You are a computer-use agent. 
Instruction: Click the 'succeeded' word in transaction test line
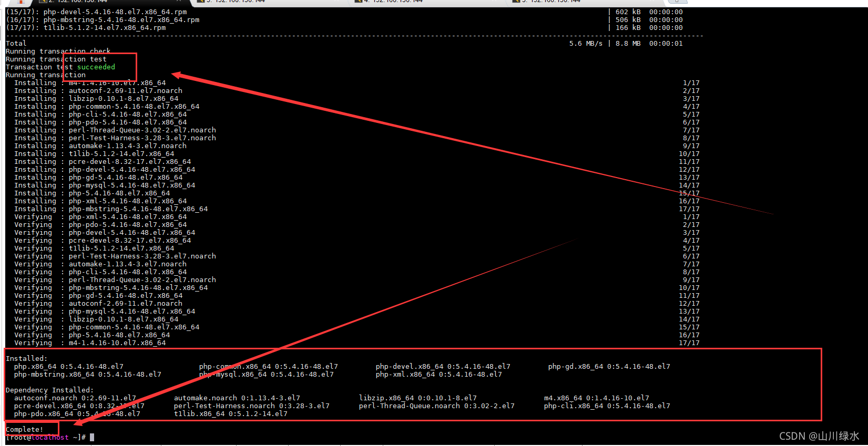pos(96,67)
